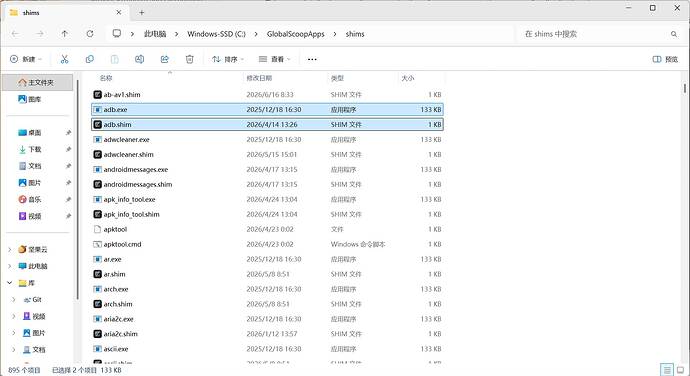This screenshot has height=376, width=690.
Task: Click the Share icon in toolbar
Action: point(165,59)
